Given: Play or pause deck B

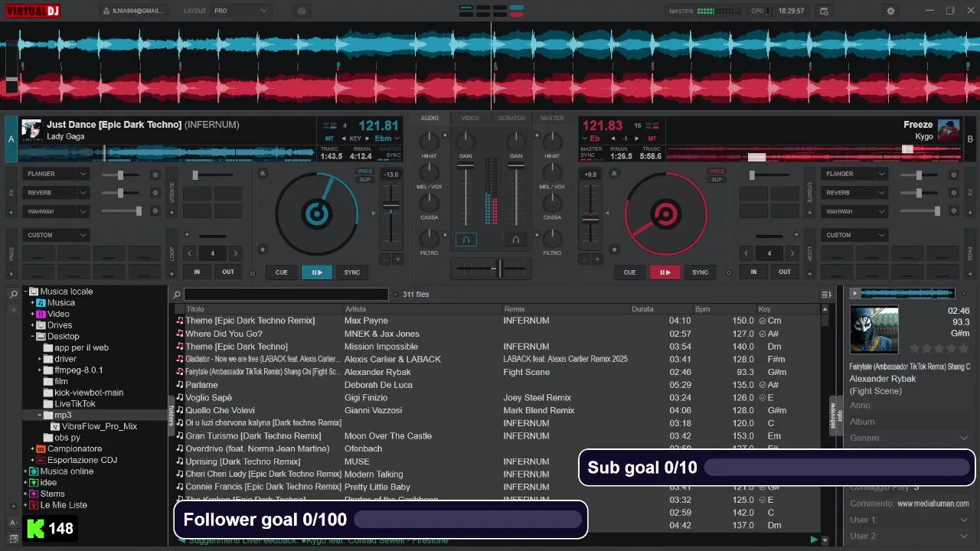Looking at the screenshot, I should [x=665, y=272].
